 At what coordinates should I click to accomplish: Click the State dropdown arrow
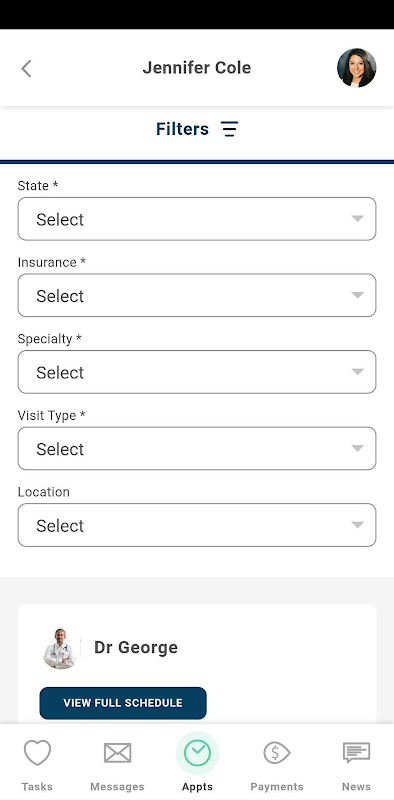click(358, 219)
